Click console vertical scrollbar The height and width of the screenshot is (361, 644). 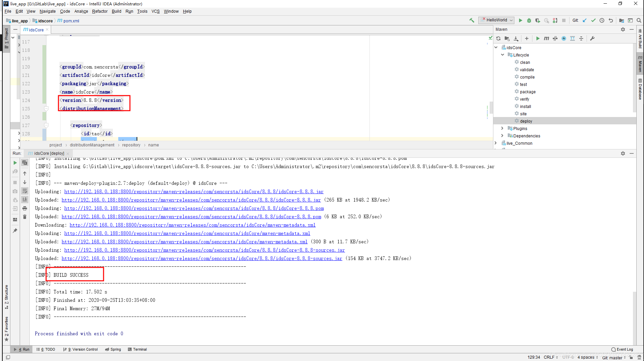click(x=634, y=318)
